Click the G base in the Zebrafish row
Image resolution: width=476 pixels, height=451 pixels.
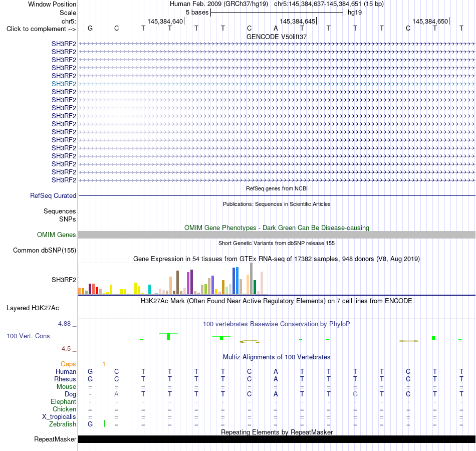click(90, 424)
